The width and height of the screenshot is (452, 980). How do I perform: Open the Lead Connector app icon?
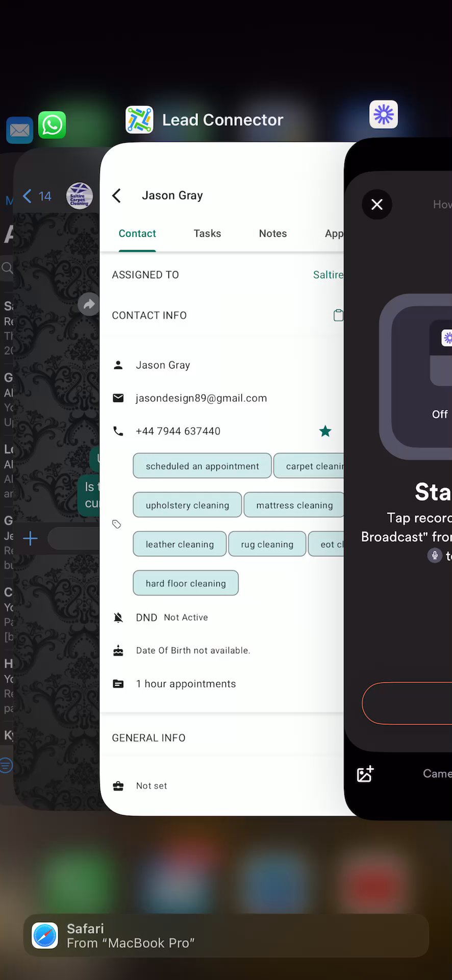coord(139,119)
